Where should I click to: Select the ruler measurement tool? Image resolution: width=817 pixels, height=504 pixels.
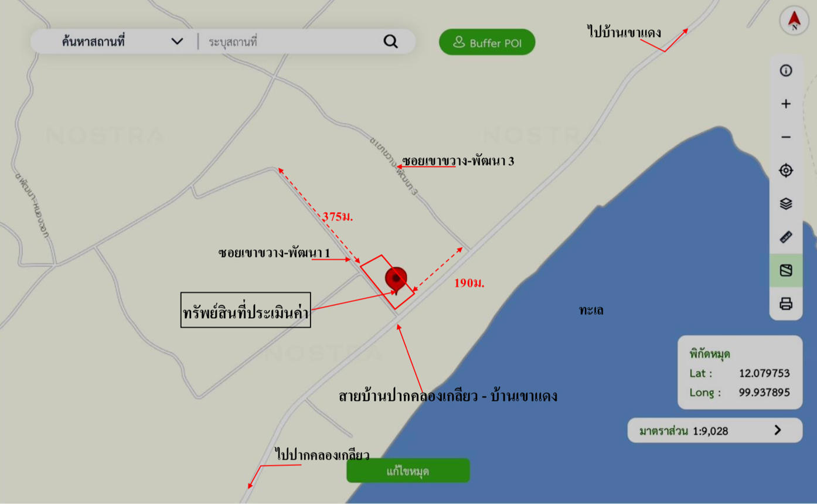click(x=786, y=237)
